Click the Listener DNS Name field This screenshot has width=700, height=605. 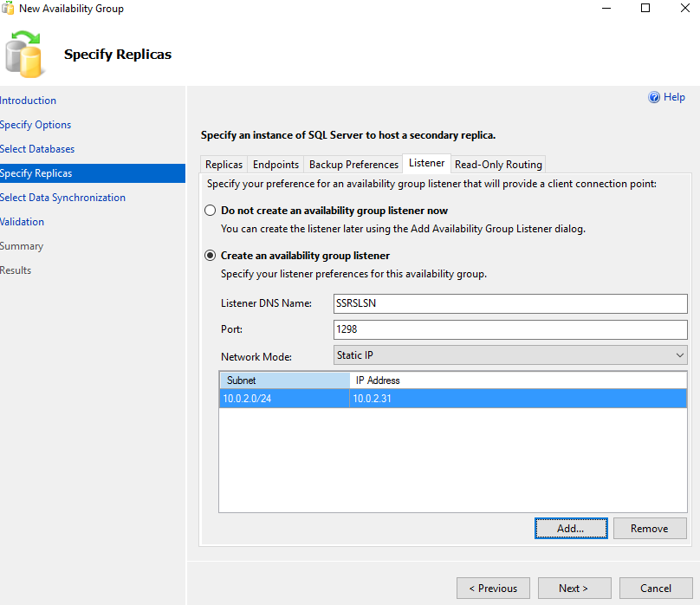coord(509,303)
